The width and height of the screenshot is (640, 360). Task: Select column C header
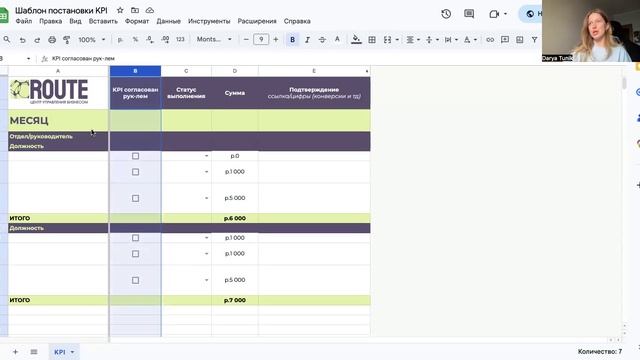click(186, 71)
